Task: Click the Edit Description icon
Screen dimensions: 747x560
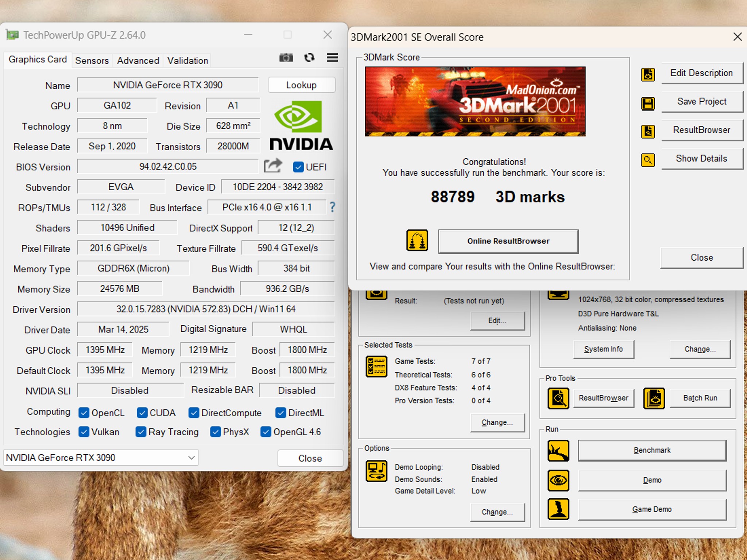Action: 648,74
